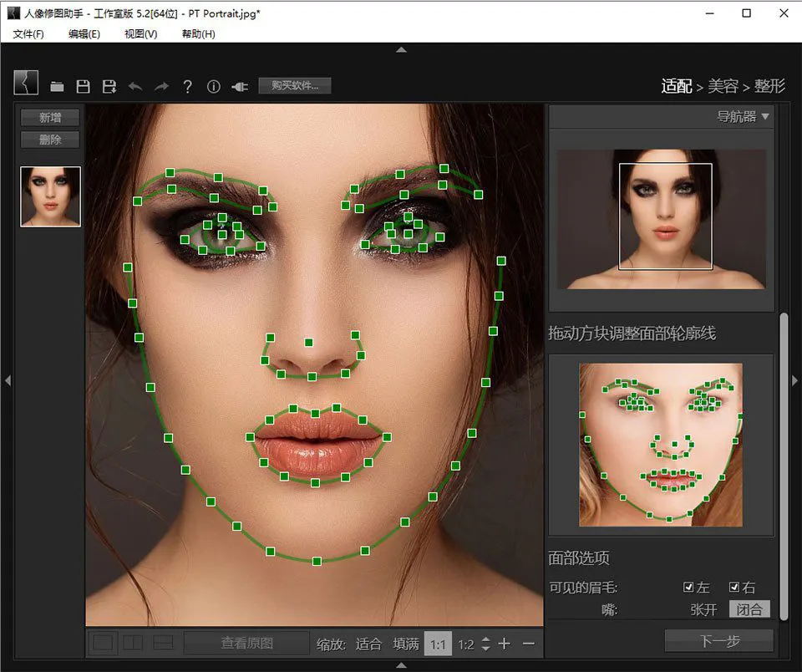Collapse the 导航器 navigator panel dropdown
802x672 pixels.
tap(765, 116)
